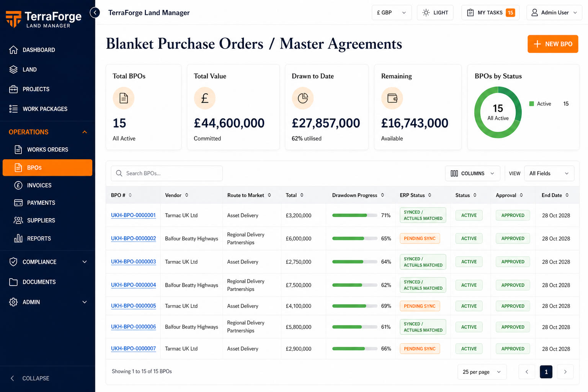This screenshot has height=392, width=588.
Task: Click the New BPO button
Action: [553, 44]
